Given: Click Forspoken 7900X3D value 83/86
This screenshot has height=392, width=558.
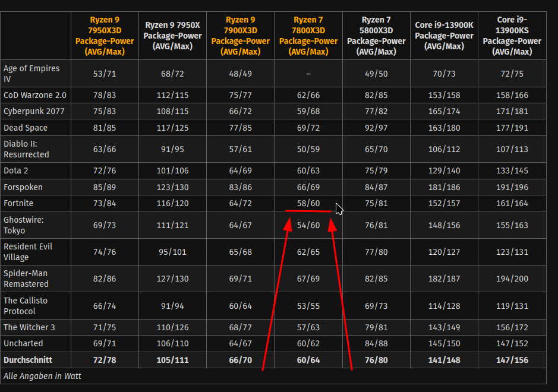Looking at the screenshot, I should coord(241,187).
